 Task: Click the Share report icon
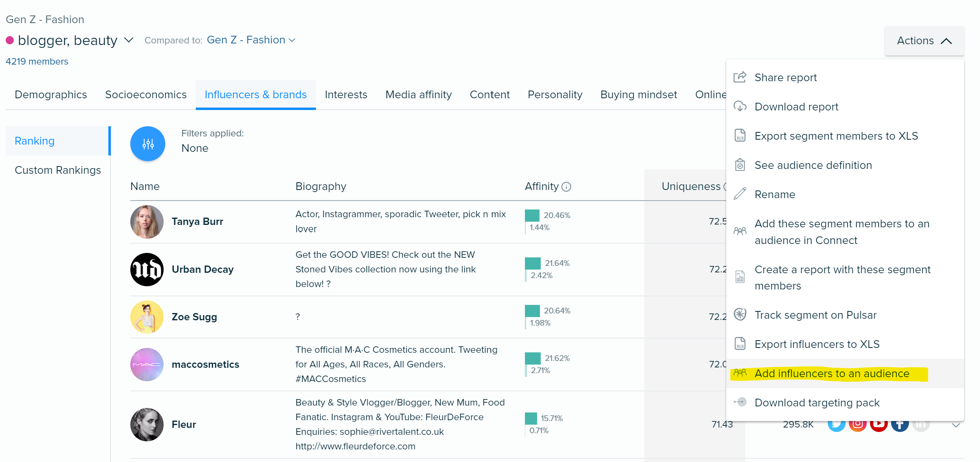pyautogui.click(x=740, y=77)
